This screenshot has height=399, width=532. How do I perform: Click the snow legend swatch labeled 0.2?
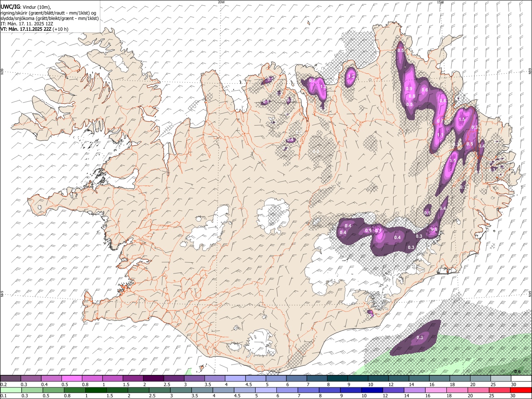tap(11, 379)
